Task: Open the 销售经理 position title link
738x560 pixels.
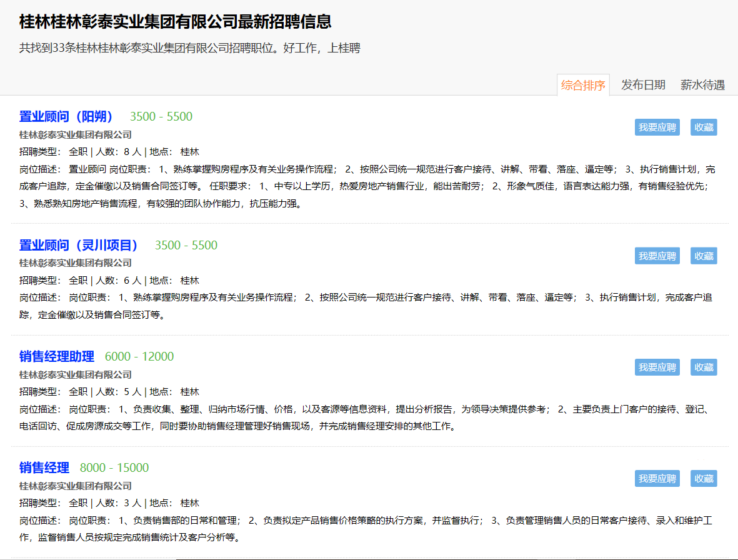Action: coord(44,467)
